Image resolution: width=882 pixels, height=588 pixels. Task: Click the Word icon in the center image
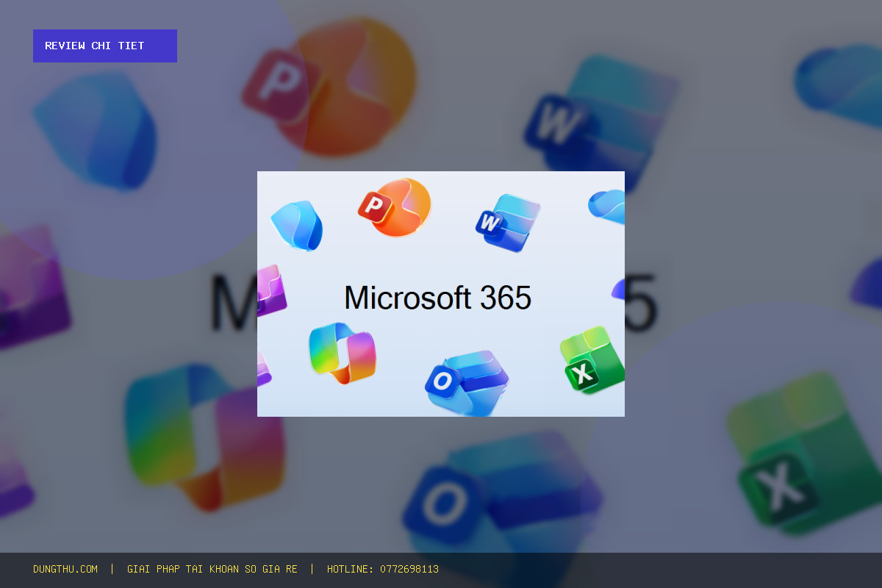[508, 223]
